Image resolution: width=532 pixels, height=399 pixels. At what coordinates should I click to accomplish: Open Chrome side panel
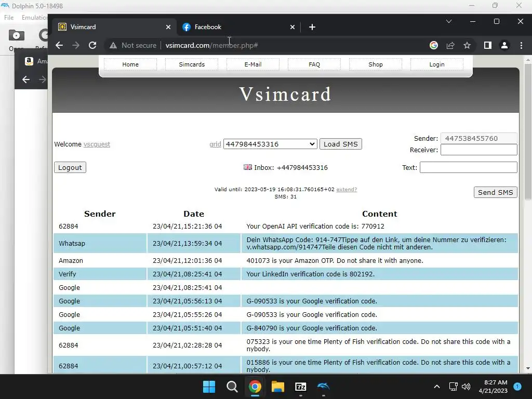487,45
